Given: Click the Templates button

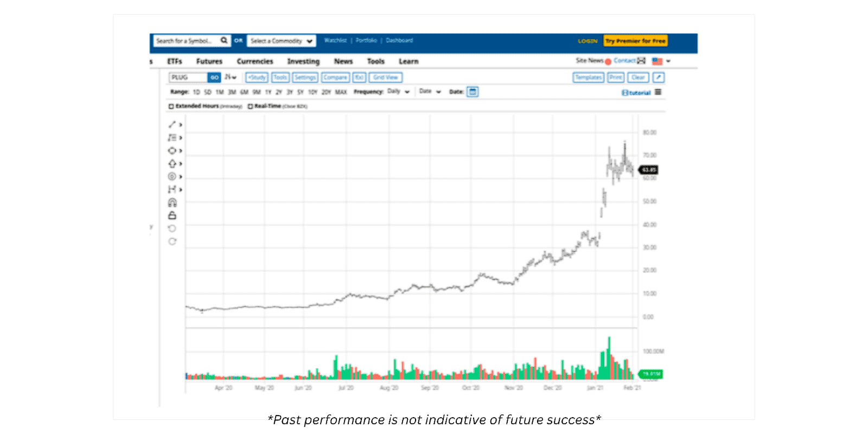Looking at the screenshot, I should click(589, 78).
